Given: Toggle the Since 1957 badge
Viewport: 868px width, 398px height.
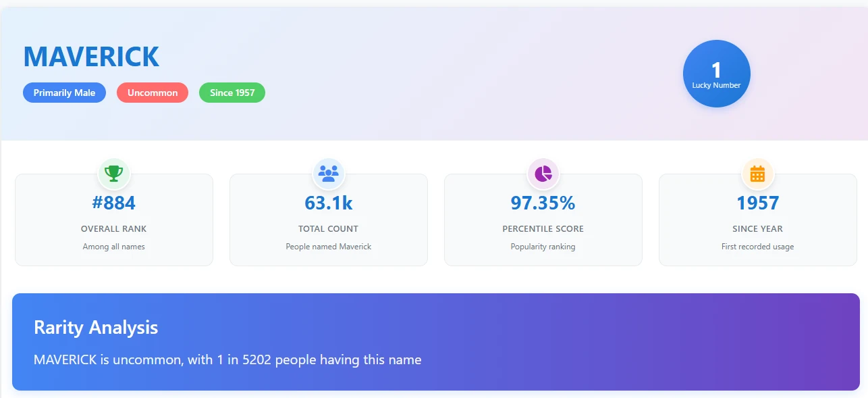Looking at the screenshot, I should click(x=232, y=93).
